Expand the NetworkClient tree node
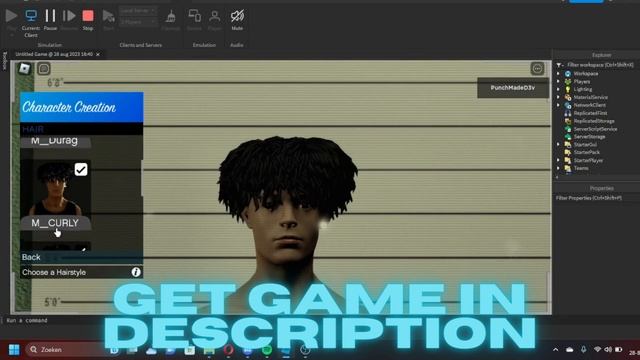 click(558, 105)
